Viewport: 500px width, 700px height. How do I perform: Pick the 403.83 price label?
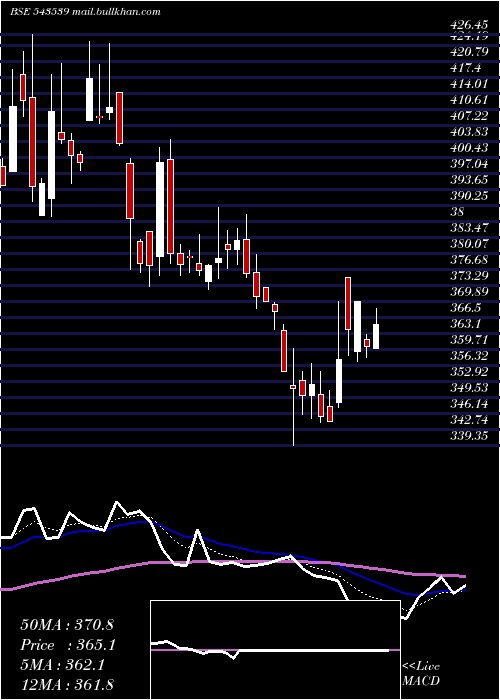469,132
